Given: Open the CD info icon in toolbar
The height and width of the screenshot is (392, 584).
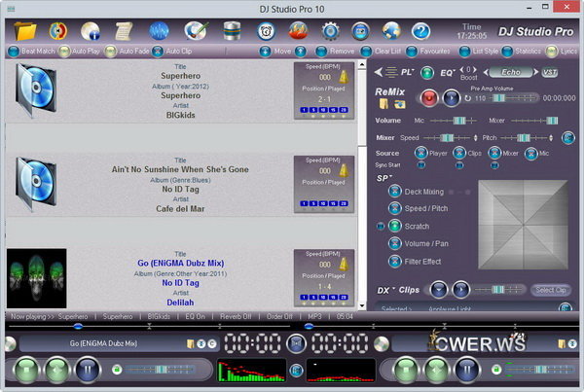Looking at the screenshot, I should point(91,31).
